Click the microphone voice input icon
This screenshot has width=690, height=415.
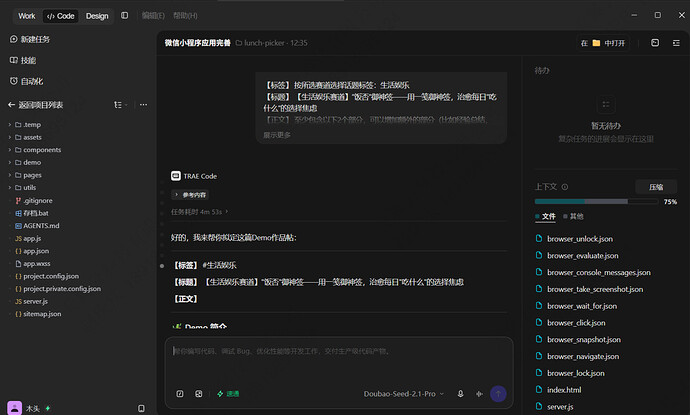tap(460, 394)
